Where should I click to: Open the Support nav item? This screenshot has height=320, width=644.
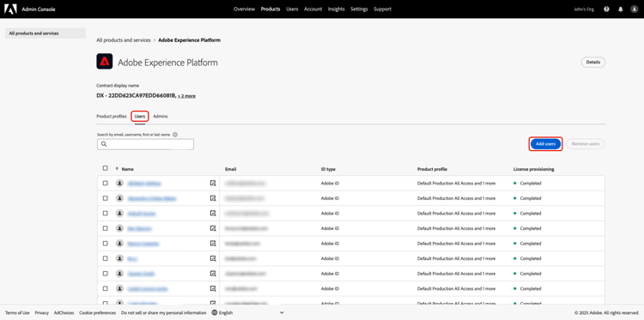[382, 9]
